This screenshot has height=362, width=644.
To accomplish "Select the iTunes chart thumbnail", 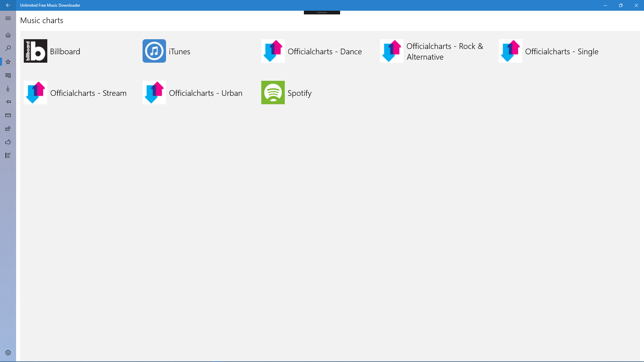I will pyautogui.click(x=154, y=51).
